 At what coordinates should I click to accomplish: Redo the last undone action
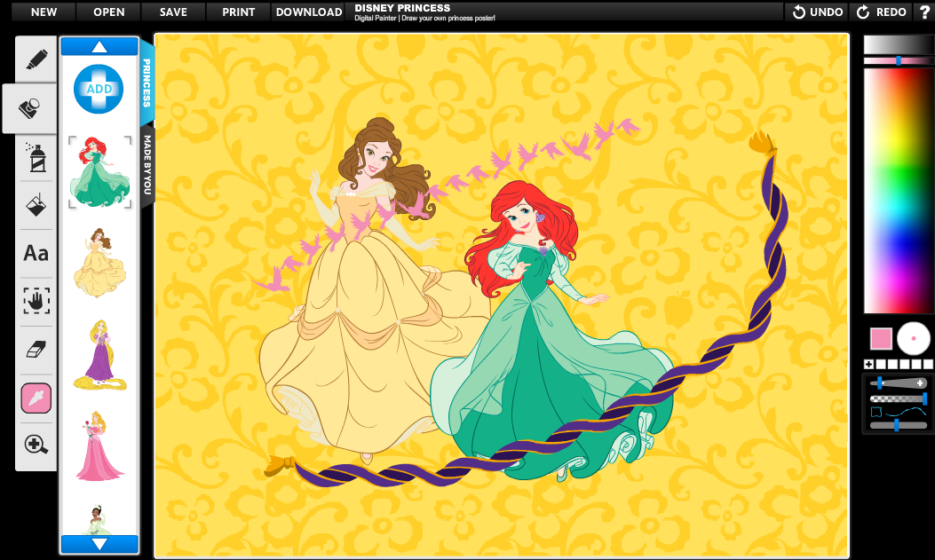click(x=882, y=12)
